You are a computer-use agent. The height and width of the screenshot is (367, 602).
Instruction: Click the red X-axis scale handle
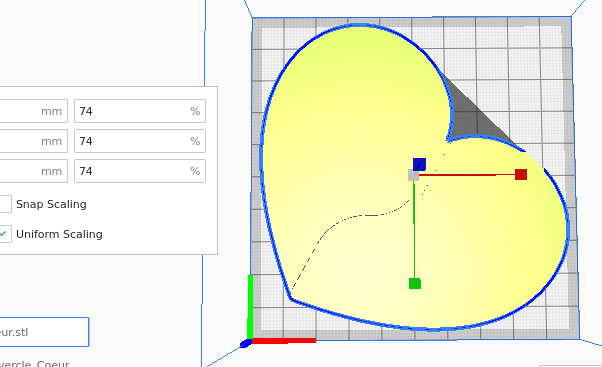(521, 174)
